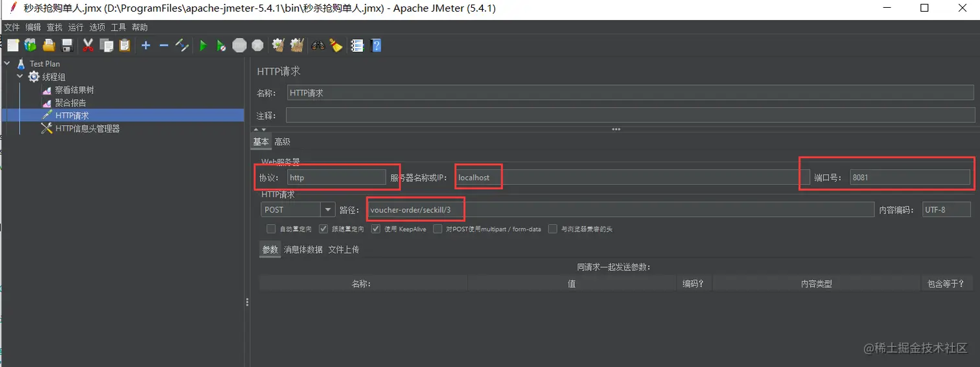Click the panel divider up arrow
Viewport: 980px width, 367px height.
(x=256, y=130)
